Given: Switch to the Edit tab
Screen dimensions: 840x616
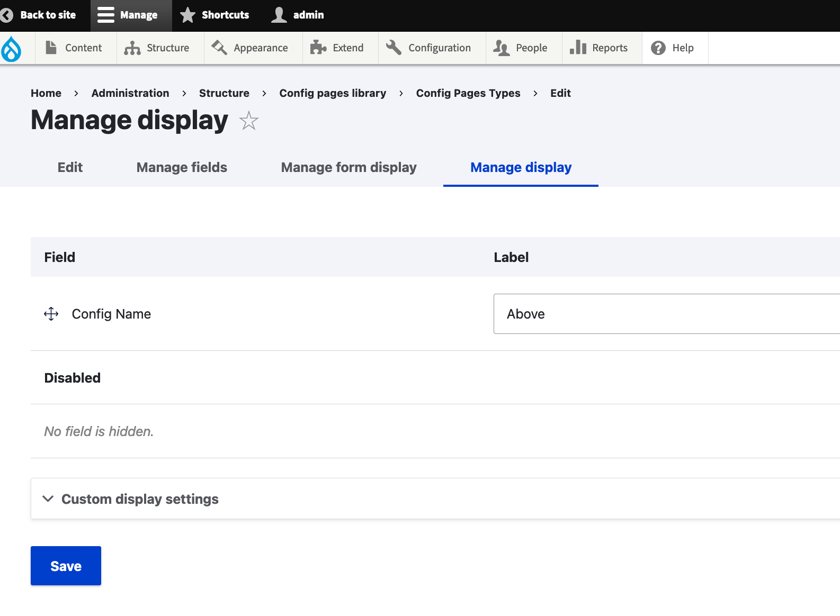Looking at the screenshot, I should coord(70,167).
